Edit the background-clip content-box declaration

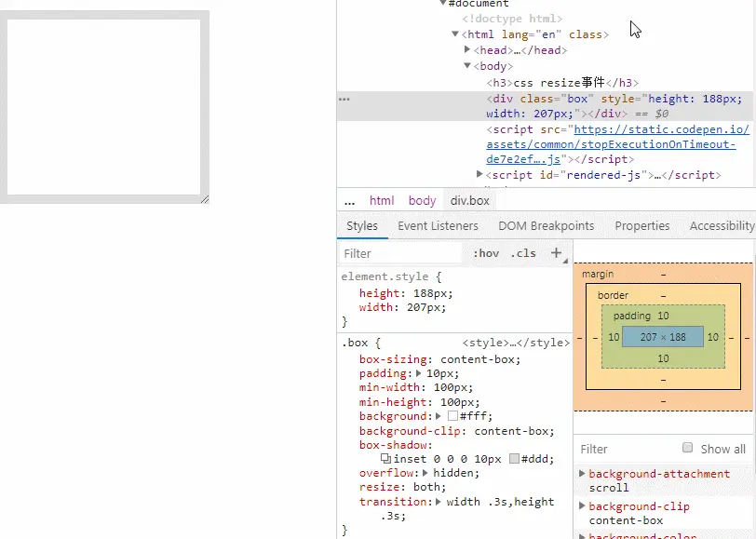tap(456, 430)
